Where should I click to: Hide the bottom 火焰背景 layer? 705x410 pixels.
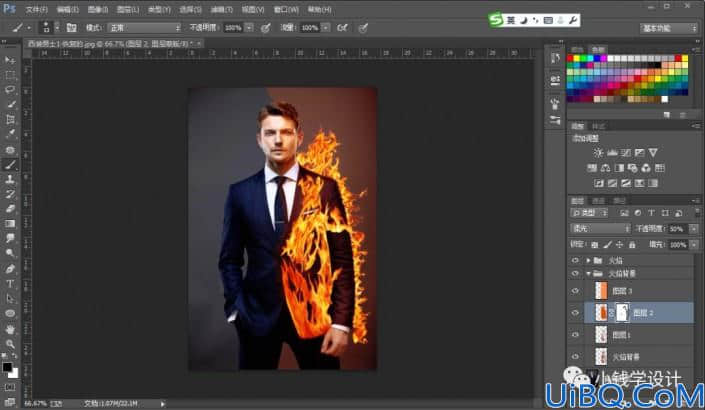pyautogui.click(x=575, y=357)
